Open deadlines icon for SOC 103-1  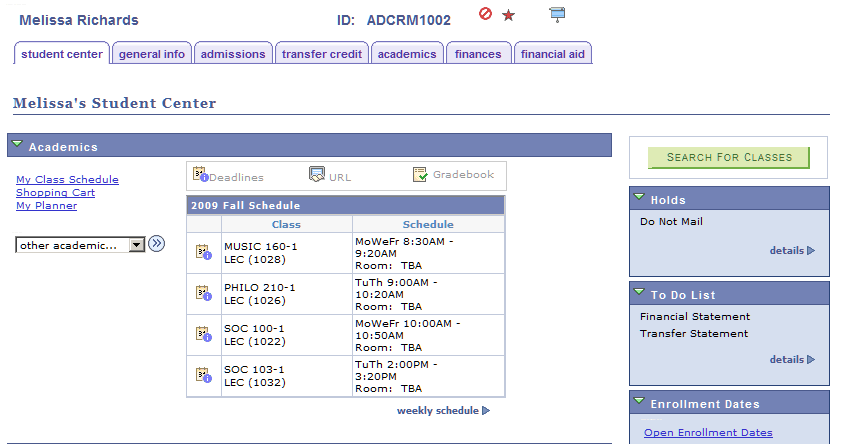tap(204, 375)
